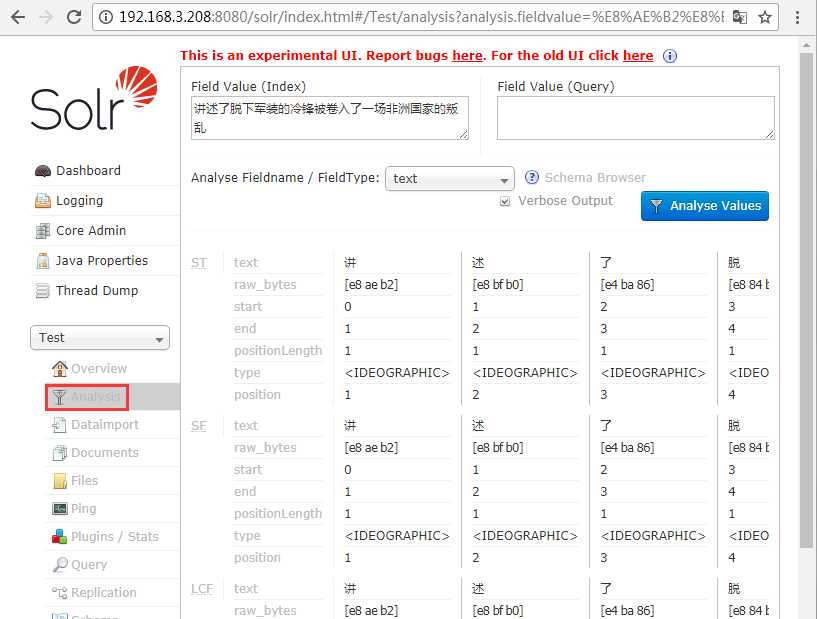Open Ping section
Screen dimensions: 817x619
[83, 509]
